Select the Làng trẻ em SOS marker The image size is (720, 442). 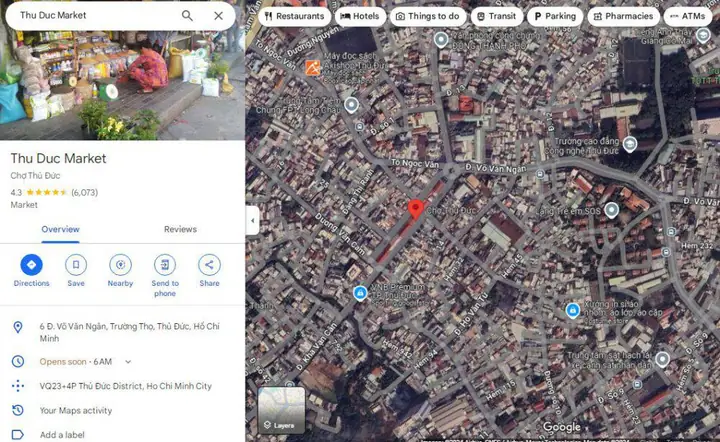611,210
